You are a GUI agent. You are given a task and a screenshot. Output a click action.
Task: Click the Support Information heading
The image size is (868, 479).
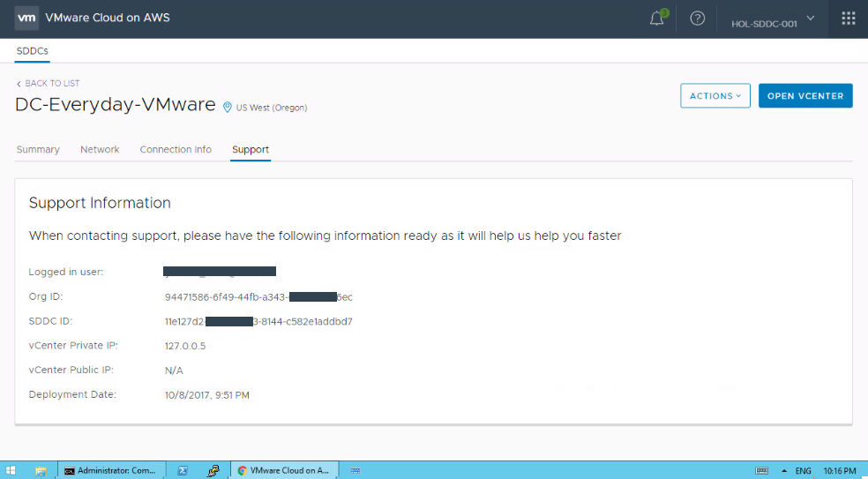tap(100, 203)
